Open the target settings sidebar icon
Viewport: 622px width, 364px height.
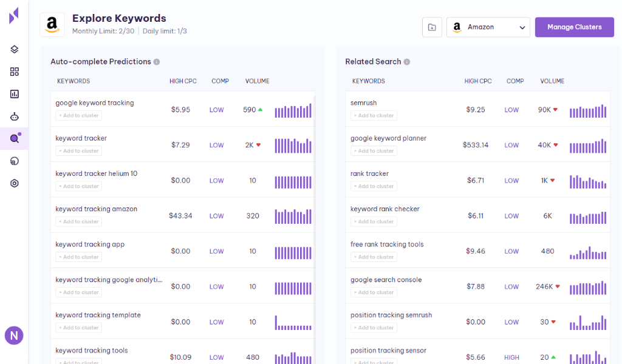click(x=15, y=183)
